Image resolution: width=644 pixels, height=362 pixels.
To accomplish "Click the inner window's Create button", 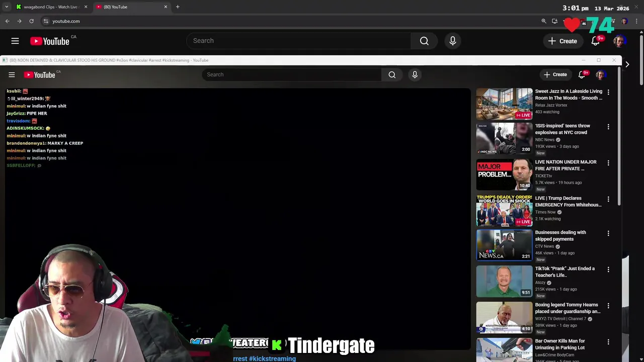I will point(555,74).
